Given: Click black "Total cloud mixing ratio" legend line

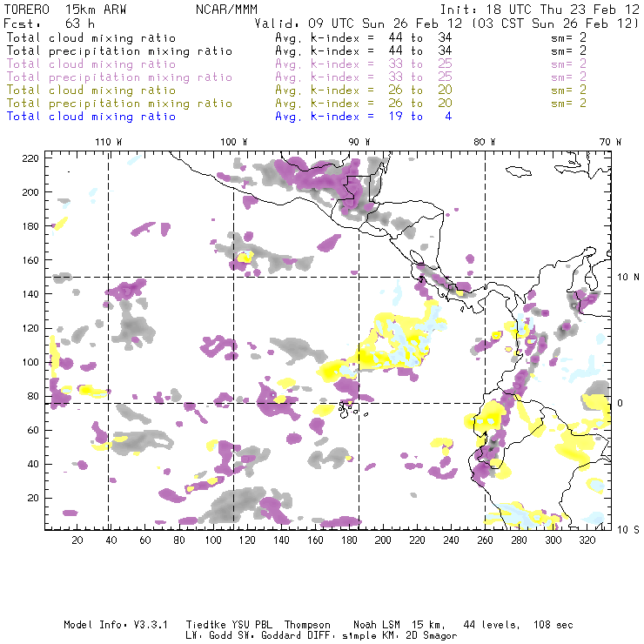Looking at the screenshot, I should [x=91, y=37].
